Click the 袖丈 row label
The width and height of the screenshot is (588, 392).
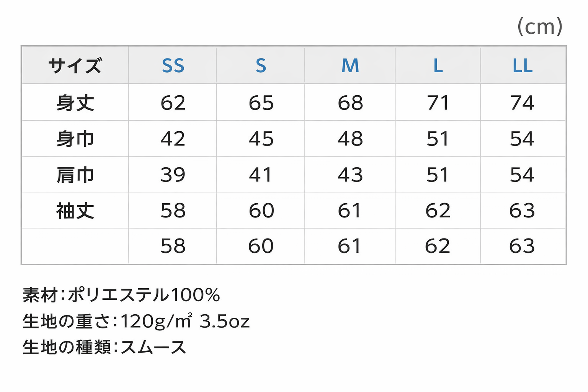(75, 211)
